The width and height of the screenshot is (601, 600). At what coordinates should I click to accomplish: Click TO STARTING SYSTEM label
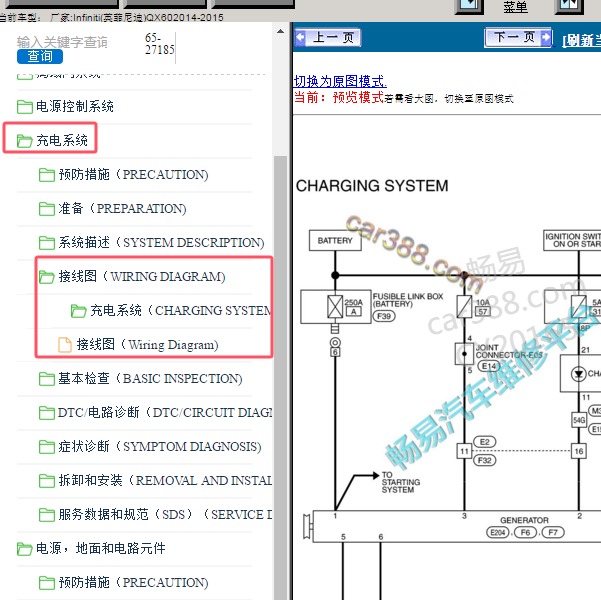401,482
